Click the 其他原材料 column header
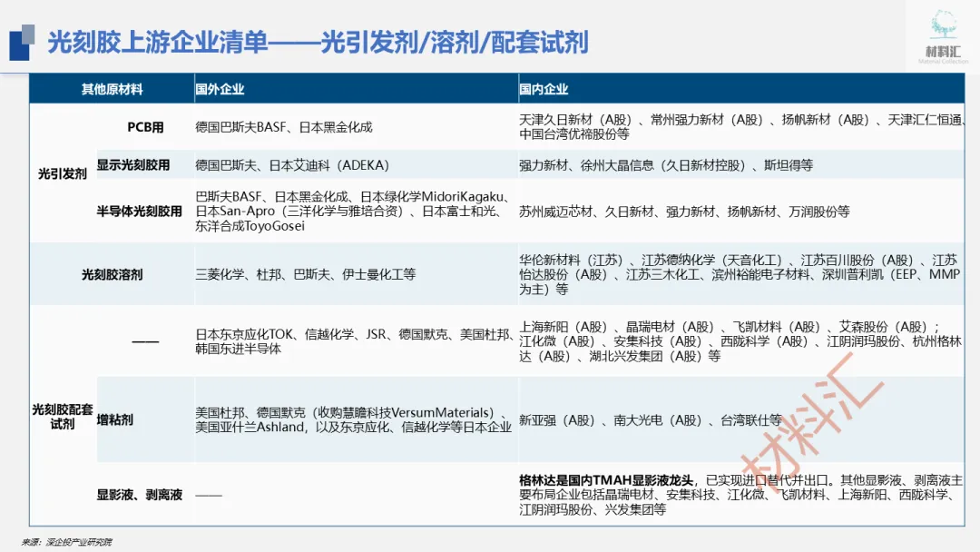Image resolution: width=980 pixels, height=552 pixels. pos(112,89)
